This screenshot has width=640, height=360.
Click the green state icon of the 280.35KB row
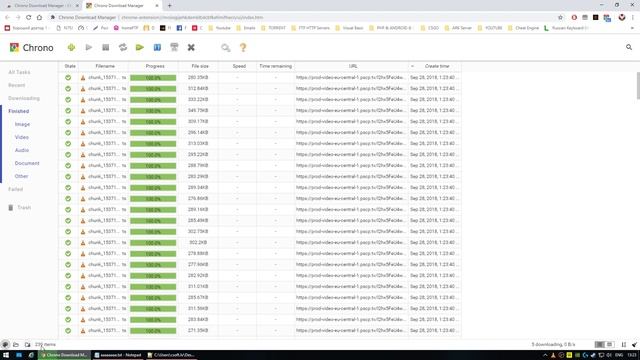tap(68, 78)
